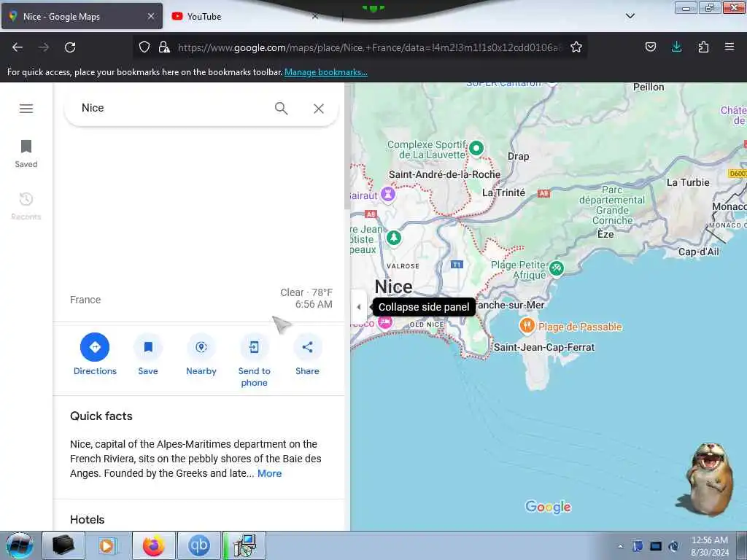Open Firefox from the taskbar
This screenshot has height=560, width=747.
(153, 545)
